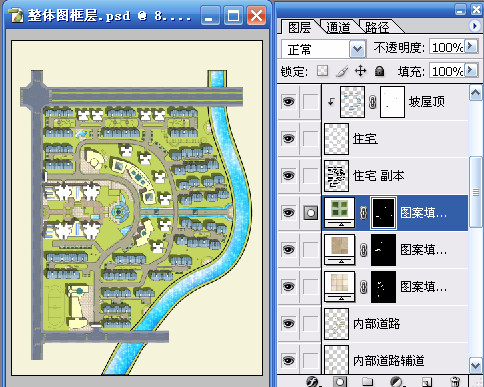Hide the selected 图案填充 layer with green thumbnail

[x=289, y=212]
